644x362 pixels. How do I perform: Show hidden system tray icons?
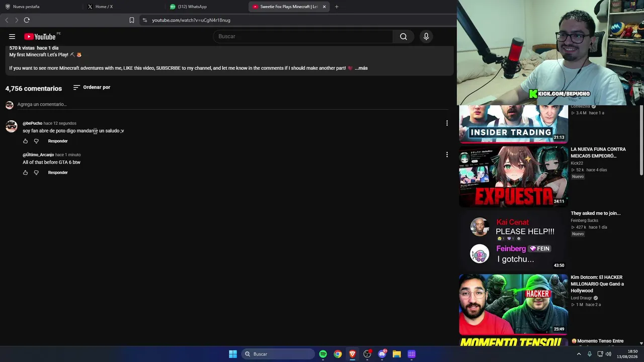tap(579, 354)
